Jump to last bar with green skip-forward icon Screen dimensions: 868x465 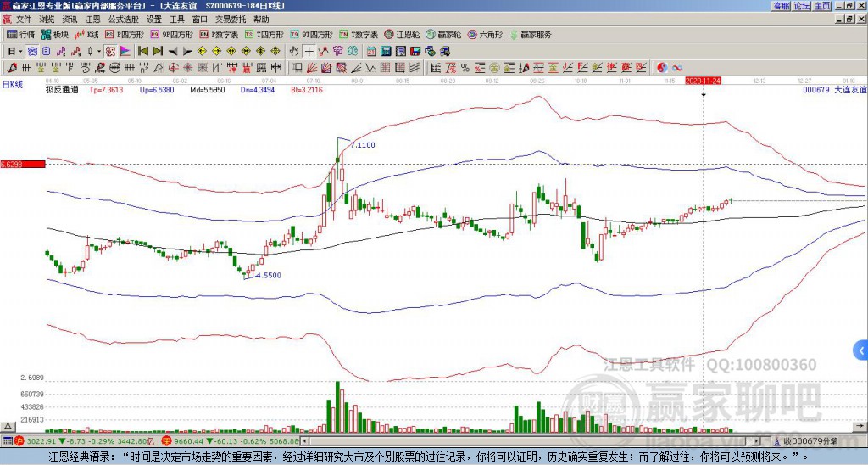pos(158,52)
